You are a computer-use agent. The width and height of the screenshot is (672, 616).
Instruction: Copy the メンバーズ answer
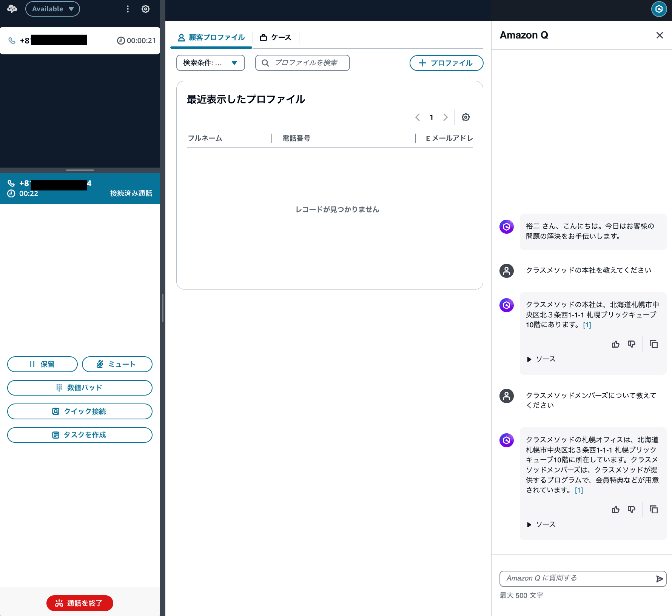[654, 510]
